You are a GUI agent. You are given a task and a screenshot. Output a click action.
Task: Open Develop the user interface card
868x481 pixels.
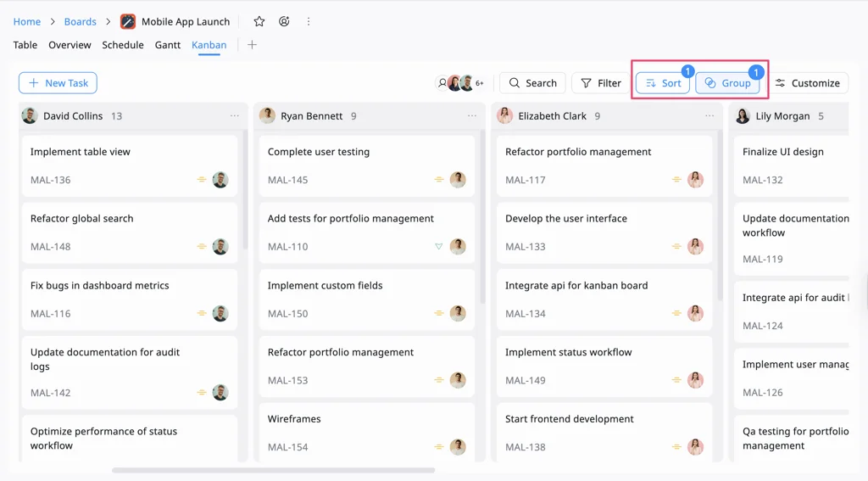point(604,232)
